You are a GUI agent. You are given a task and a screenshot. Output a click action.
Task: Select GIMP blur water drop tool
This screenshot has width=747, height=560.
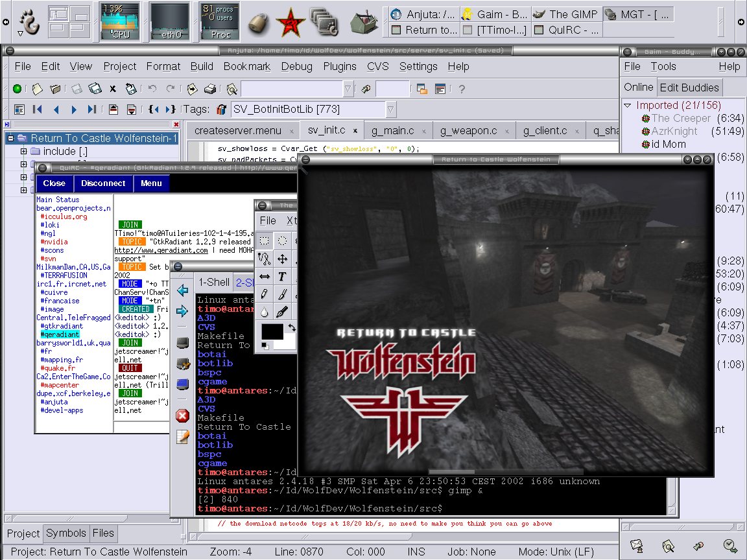point(265,312)
